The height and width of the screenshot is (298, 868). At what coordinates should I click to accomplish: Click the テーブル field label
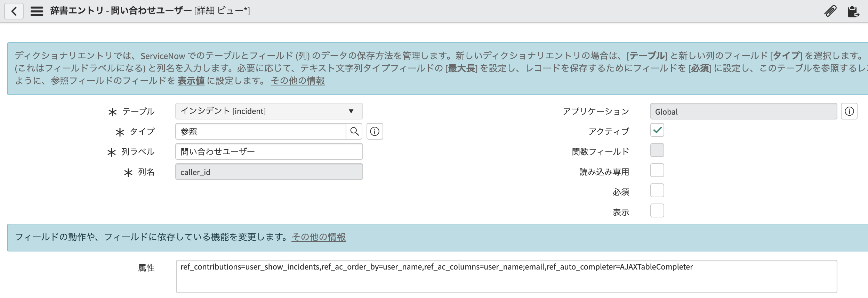point(138,111)
